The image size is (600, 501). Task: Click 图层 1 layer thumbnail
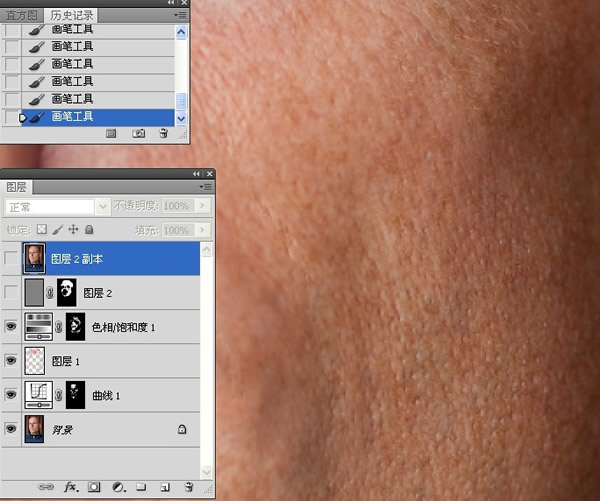click(x=34, y=361)
